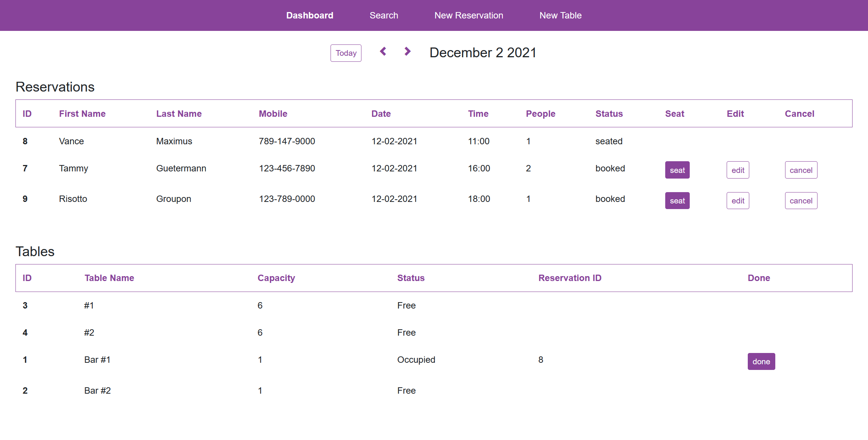Click the Status column header in Reservations
868x440 pixels.
pos(609,113)
